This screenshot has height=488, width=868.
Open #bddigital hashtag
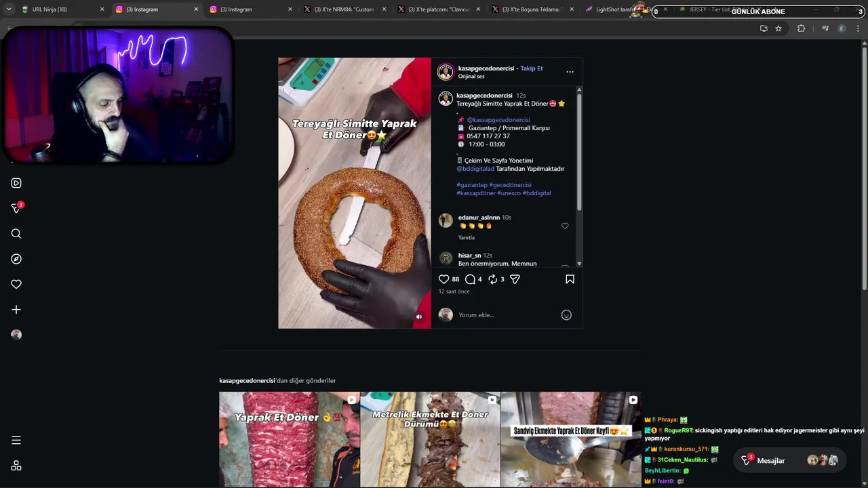[x=536, y=193]
